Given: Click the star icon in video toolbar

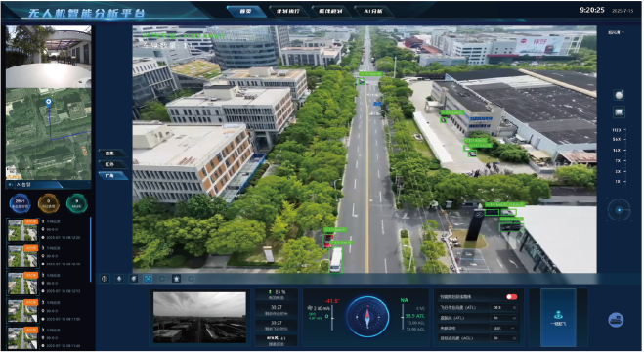Looking at the screenshot, I should pos(176,279).
